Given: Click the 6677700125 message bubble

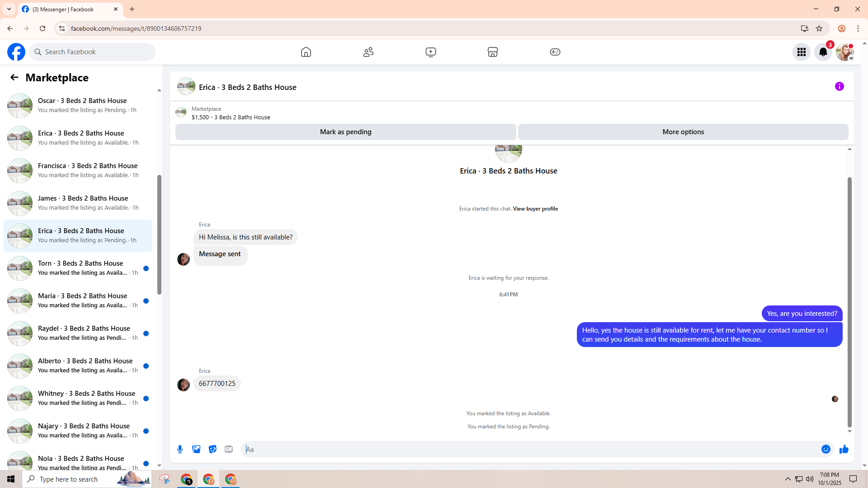Looking at the screenshot, I should coord(217,384).
